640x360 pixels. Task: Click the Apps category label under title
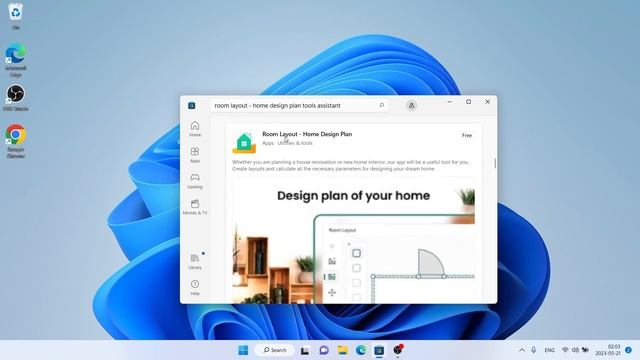(268, 143)
